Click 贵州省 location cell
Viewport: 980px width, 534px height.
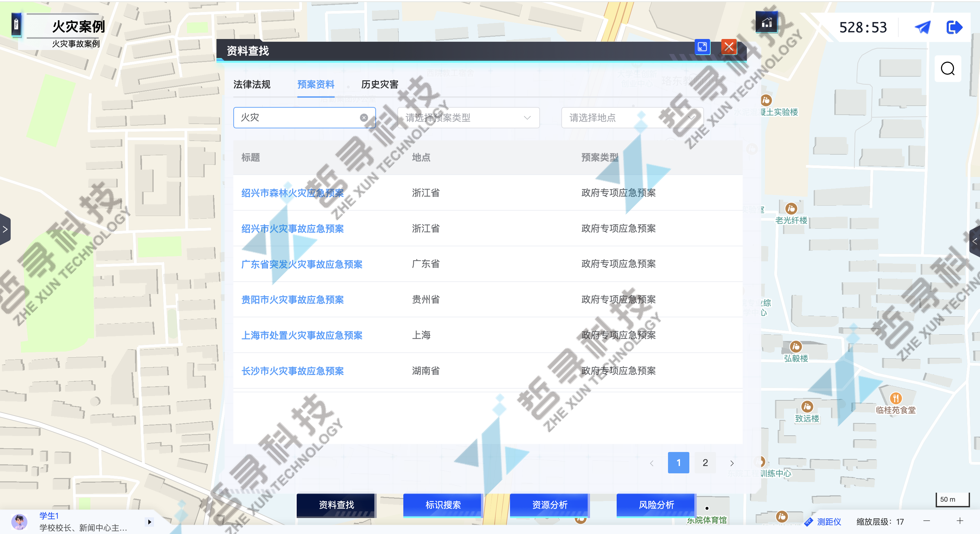tap(426, 300)
